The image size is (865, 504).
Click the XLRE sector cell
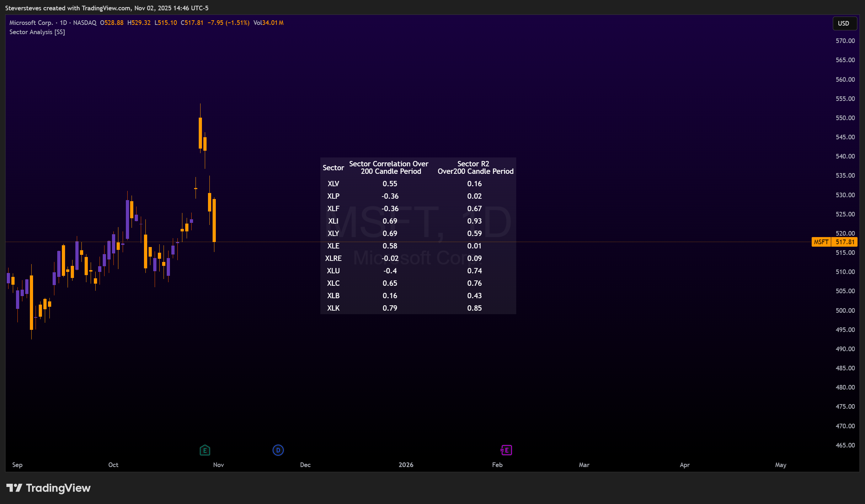(333, 258)
